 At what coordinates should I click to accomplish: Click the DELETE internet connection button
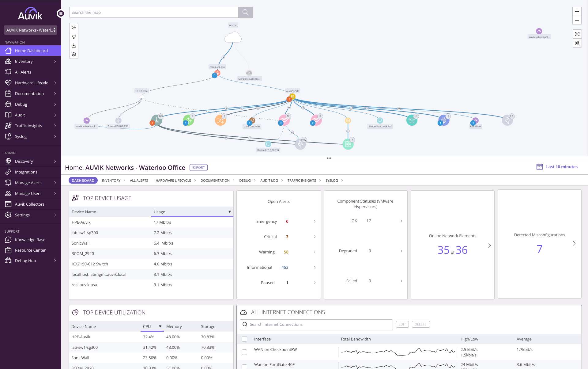point(420,324)
